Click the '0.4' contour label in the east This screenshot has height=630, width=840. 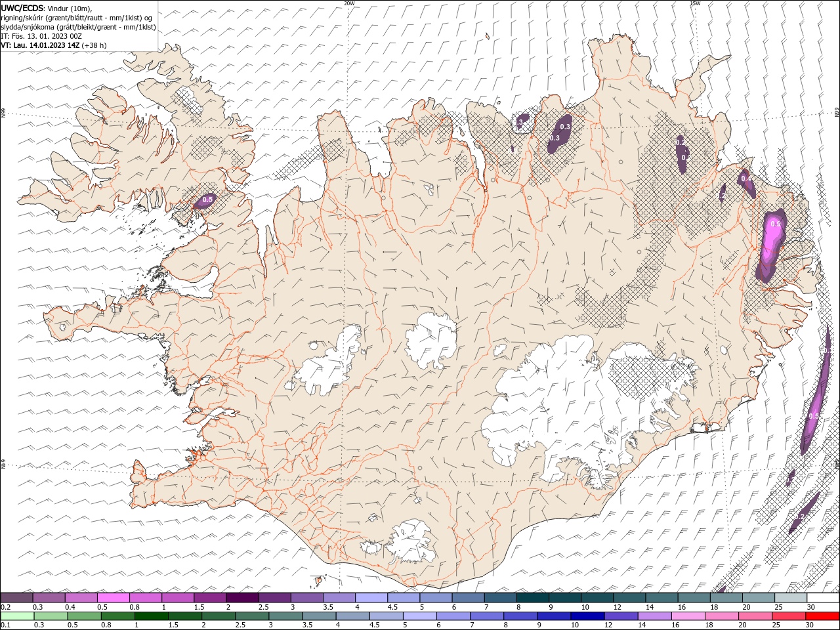(x=746, y=178)
